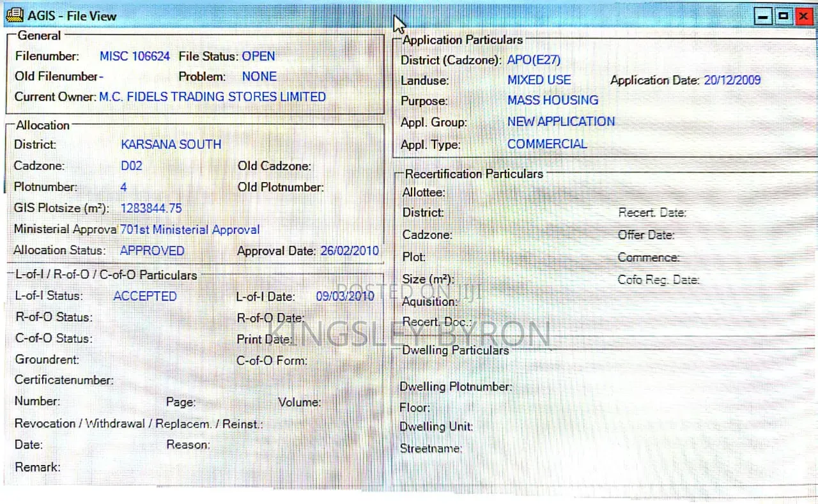The height and width of the screenshot is (504, 818).
Task: Select the file number MISC 106624
Action: (135, 56)
